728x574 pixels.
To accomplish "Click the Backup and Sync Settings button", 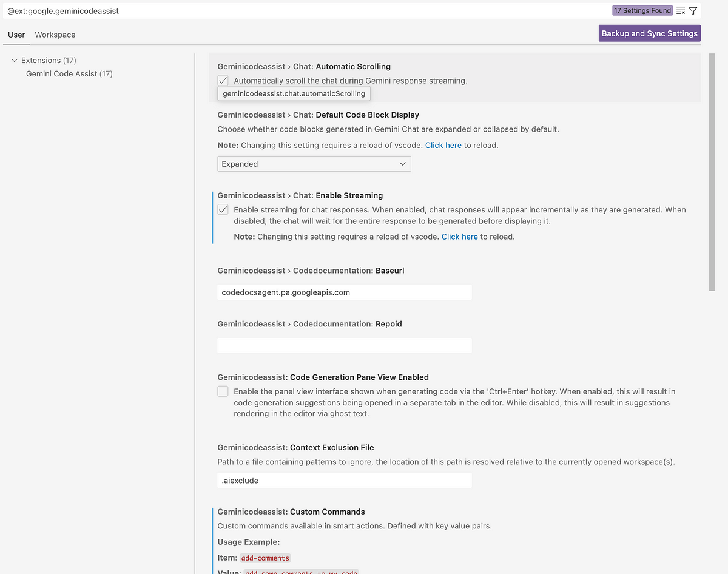I will 650,33.
